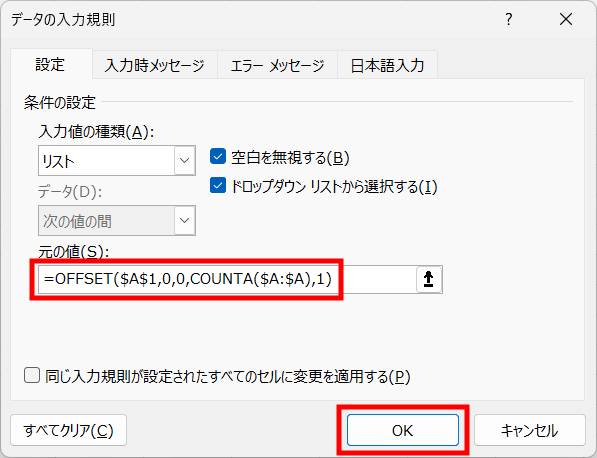Confirm with the OK button
Image resolution: width=597 pixels, height=458 pixels.
402,430
